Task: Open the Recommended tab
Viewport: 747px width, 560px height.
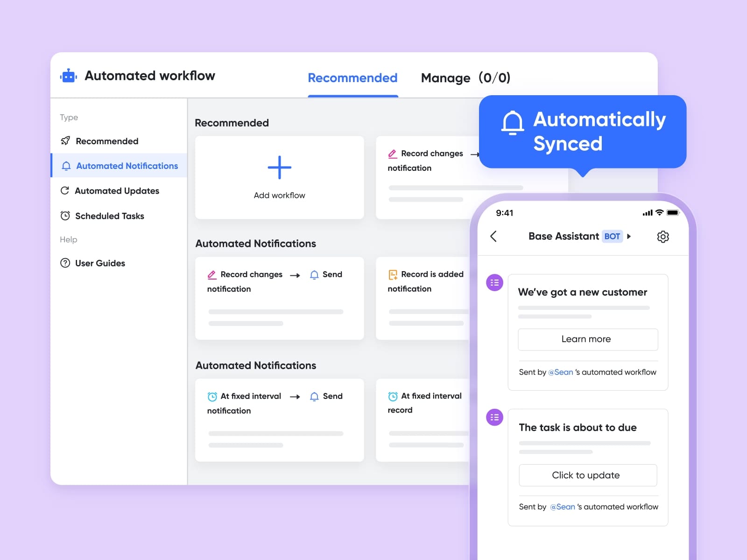Action: click(x=352, y=78)
